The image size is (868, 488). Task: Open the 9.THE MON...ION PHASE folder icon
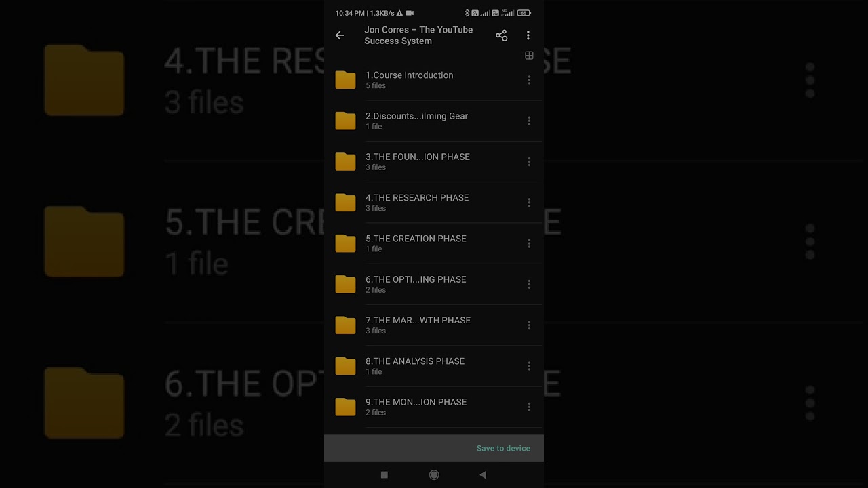pyautogui.click(x=345, y=407)
